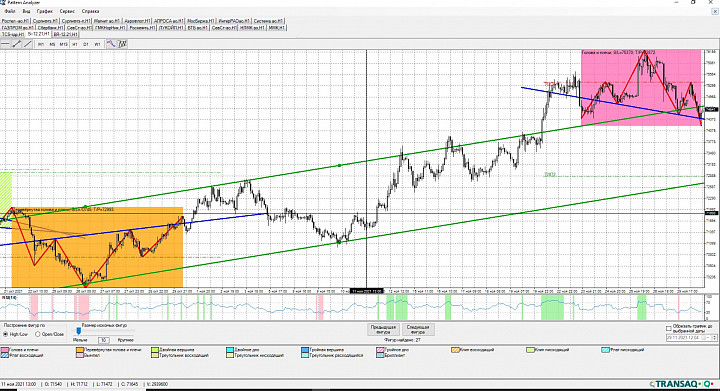720x391 pixels.
Task: Toggle the candlestick pattern display icon
Action: [123, 44]
